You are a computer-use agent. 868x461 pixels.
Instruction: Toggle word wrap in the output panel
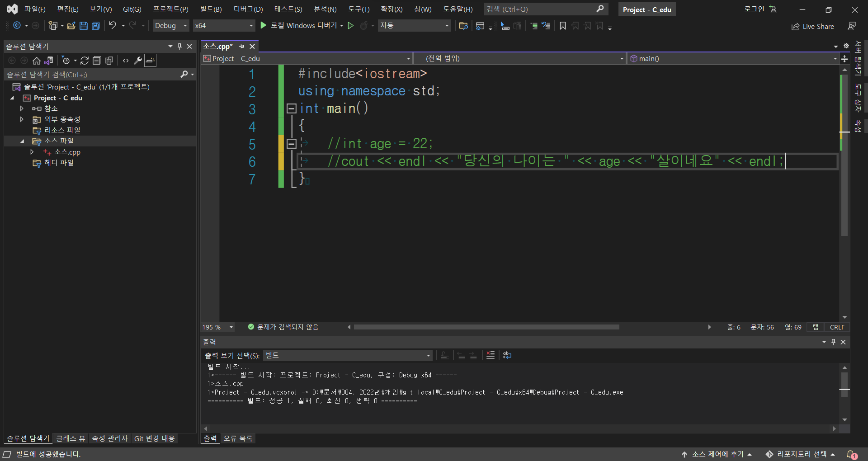point(507,355)
